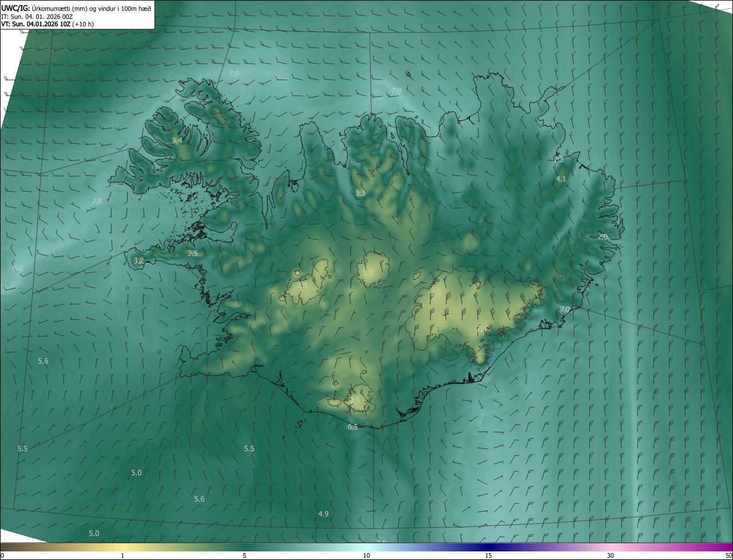Click the 0 tick label on the color scale
The height and width of the screenshot is (560, 733).
coord(2,556)
